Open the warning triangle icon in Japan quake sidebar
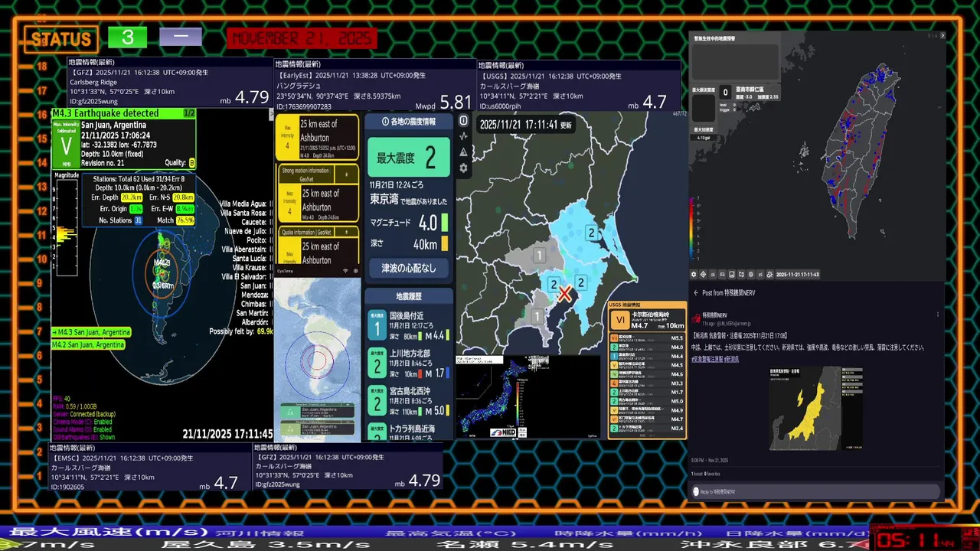980x551 pixels. pyautogui.click(x=463, y=152)
